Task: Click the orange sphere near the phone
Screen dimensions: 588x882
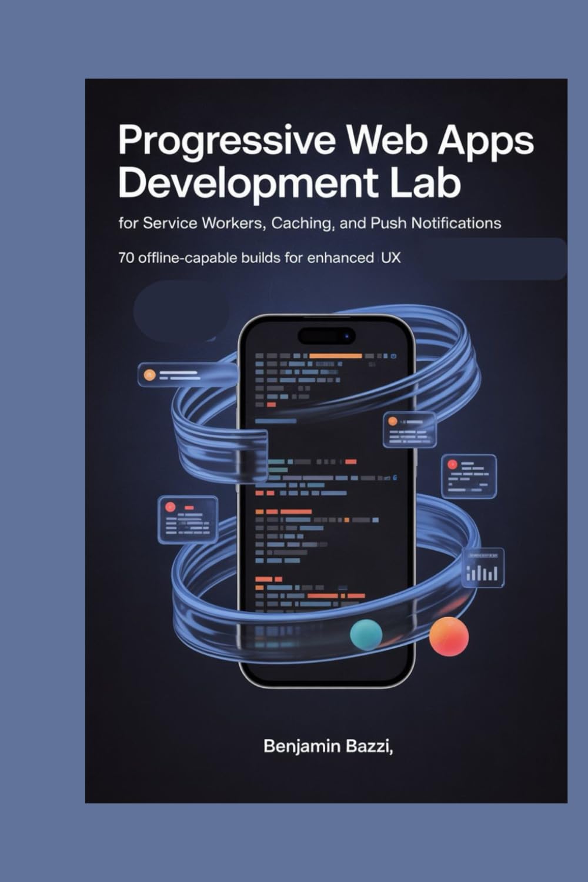Action: pyautogui.click(x=449, y=636)
